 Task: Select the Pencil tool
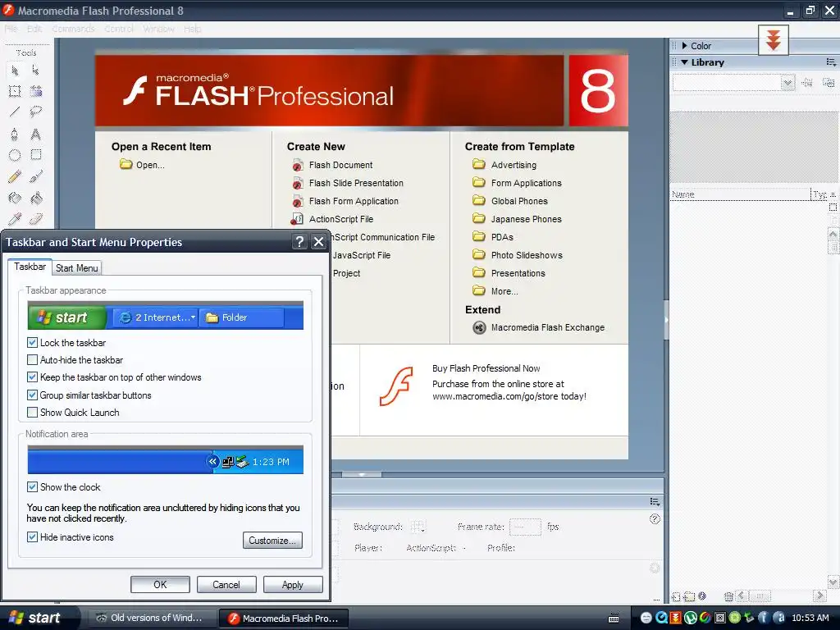coord(15,176)
